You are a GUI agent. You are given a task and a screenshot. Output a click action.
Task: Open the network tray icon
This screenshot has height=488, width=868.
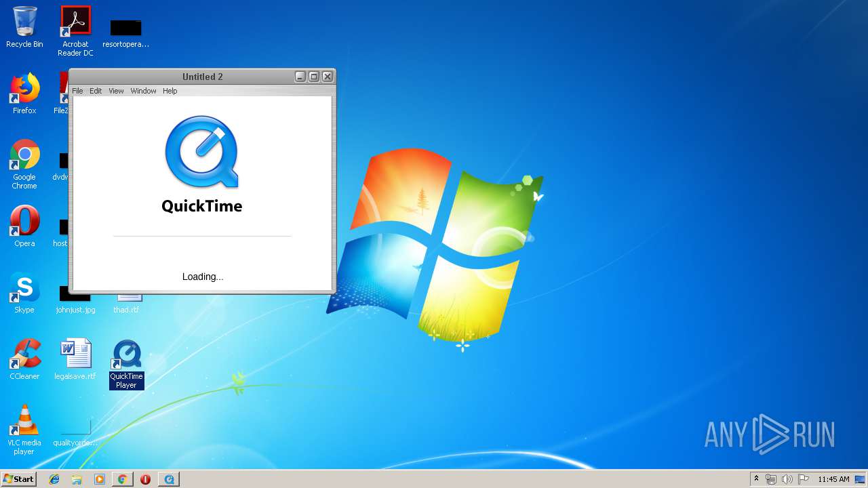[x=771, y=479]
